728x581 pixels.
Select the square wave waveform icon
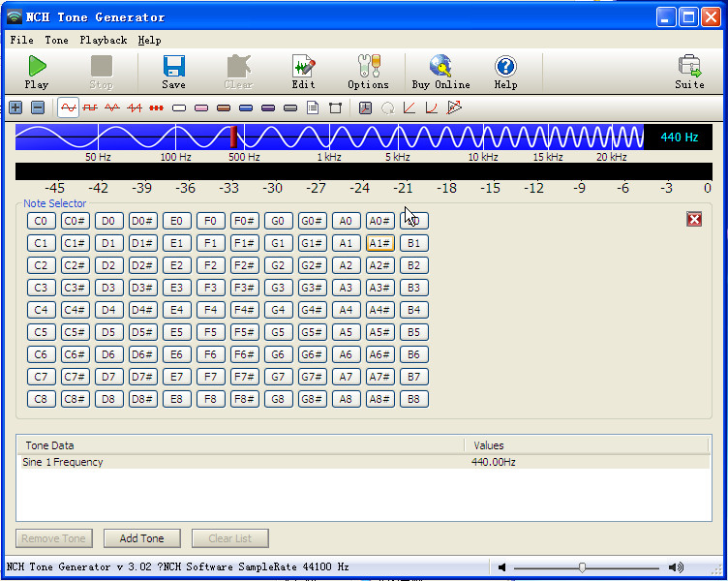click(x=90, y=107)
